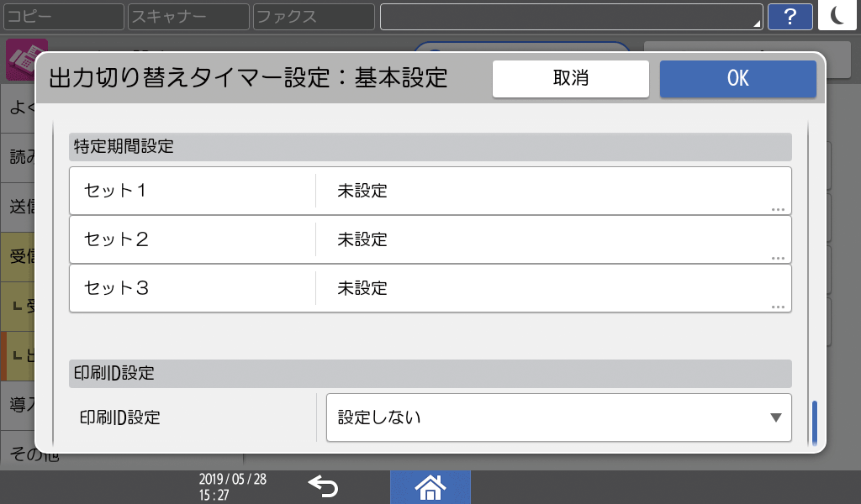The height and width of the screenshot is (504, 861).
Task: Click the ellipsis icon on セット3 row
Action: tap(778, 307)
